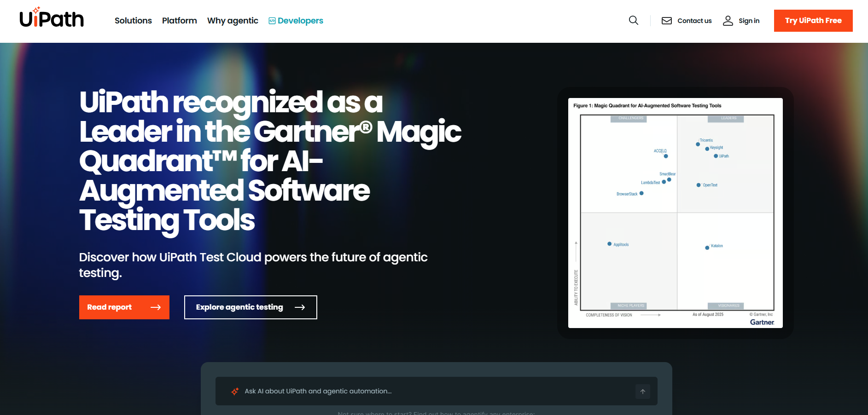Screen dimensions: 868x415
Task: Click the envelope icon beside Contact us
Action: 666,21
